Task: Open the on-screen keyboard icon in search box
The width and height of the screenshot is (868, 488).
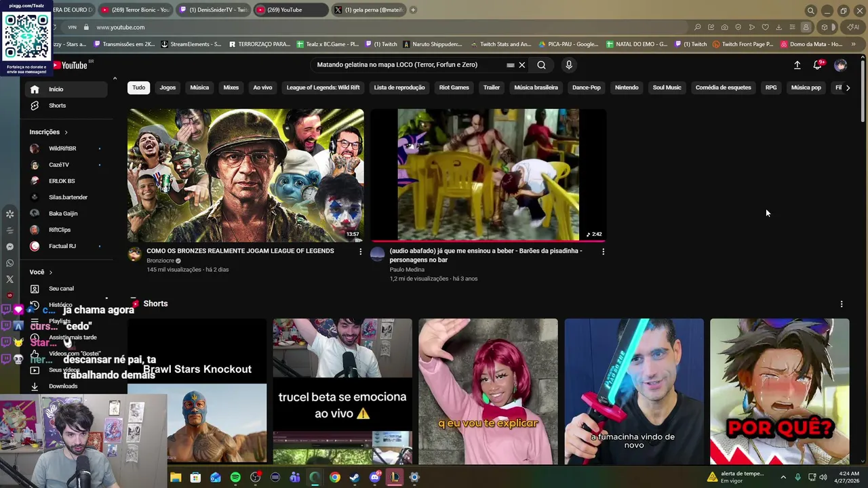Action: point(510,65)
